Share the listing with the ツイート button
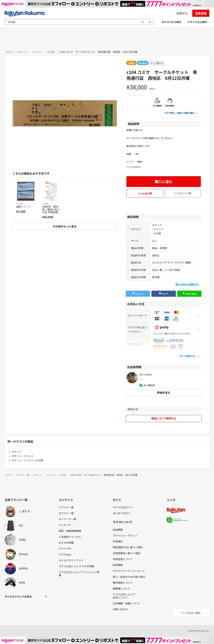Image resolution: width=214 pixels, height=644 pixels. (138, 294)
